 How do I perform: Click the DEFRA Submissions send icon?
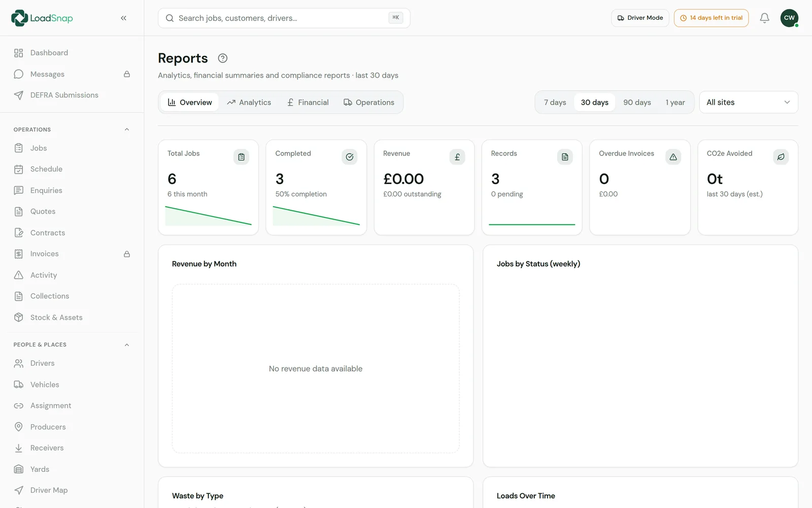coord(19,95)
